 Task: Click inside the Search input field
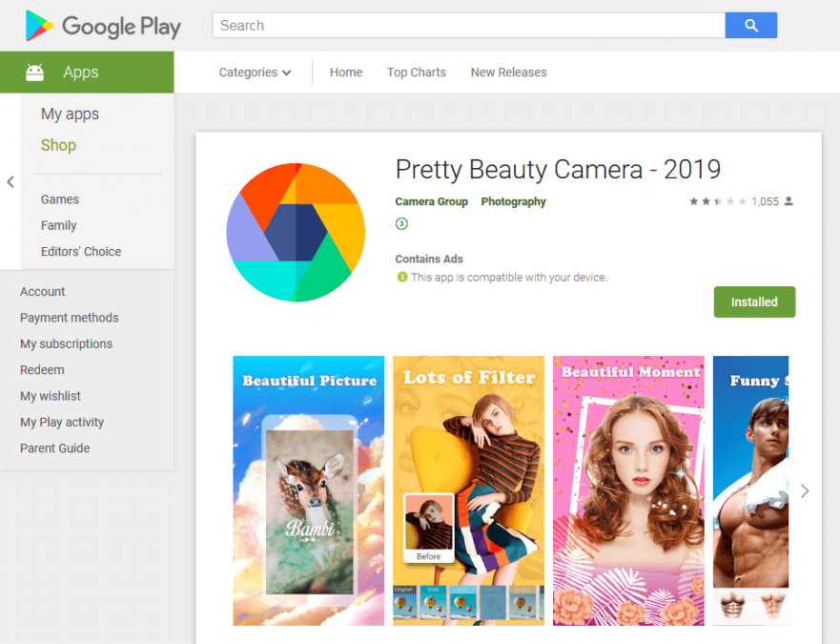467,26
